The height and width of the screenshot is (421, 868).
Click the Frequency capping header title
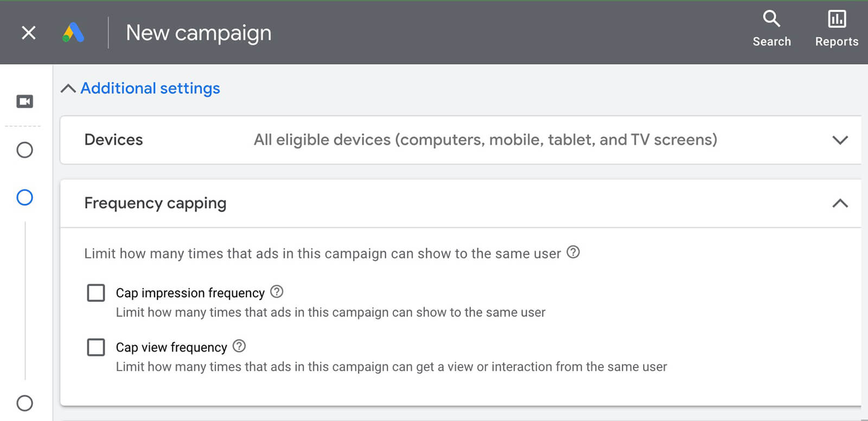pyautogui.click(x=155, y=203)
